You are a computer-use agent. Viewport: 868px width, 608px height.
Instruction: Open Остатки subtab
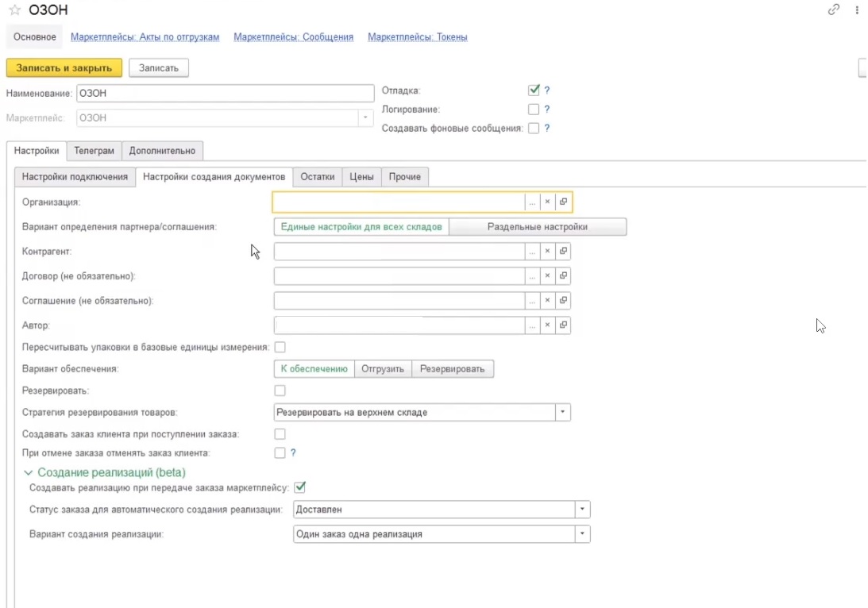[318, 177]
